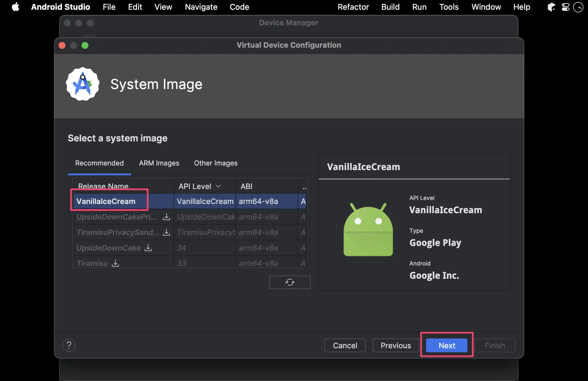This screenshot has width=588, height=381.
Task: Open the Window menu
Action: click(x=486, y=7)
